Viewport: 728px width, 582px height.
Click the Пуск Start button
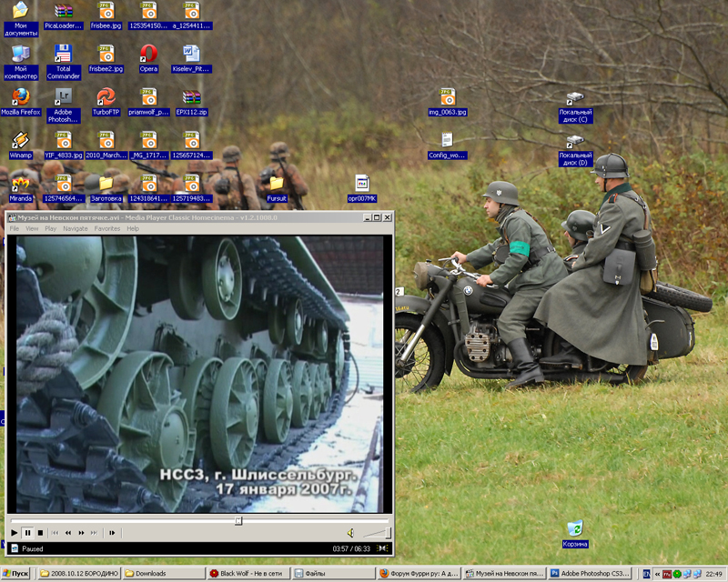point(17,574)
